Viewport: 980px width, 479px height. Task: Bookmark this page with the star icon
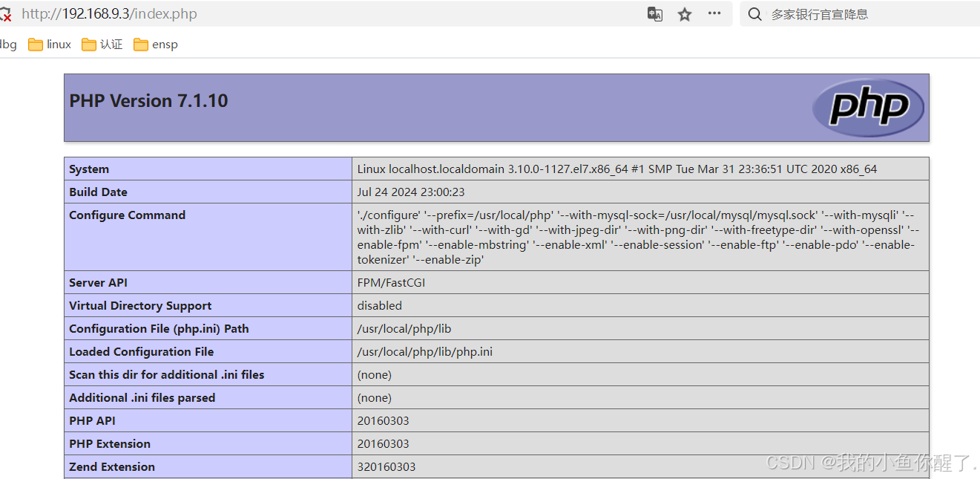(685, 14)
